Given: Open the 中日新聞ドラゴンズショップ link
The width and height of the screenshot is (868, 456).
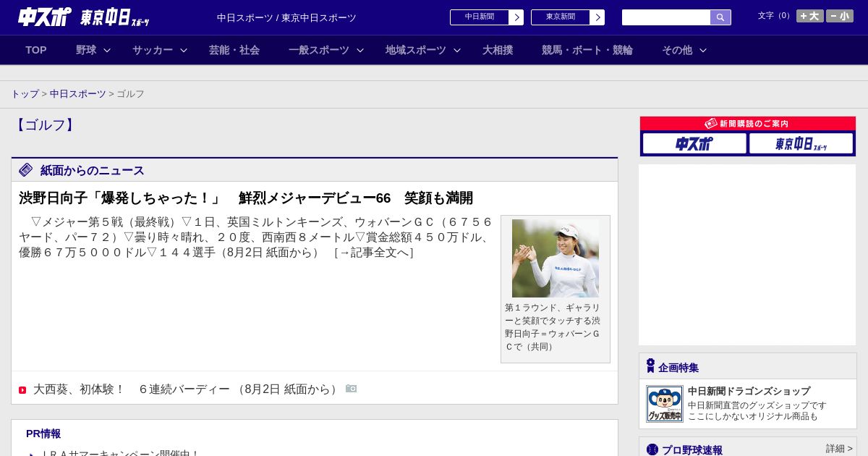Looking at the screenshot, I should [749, 391].
